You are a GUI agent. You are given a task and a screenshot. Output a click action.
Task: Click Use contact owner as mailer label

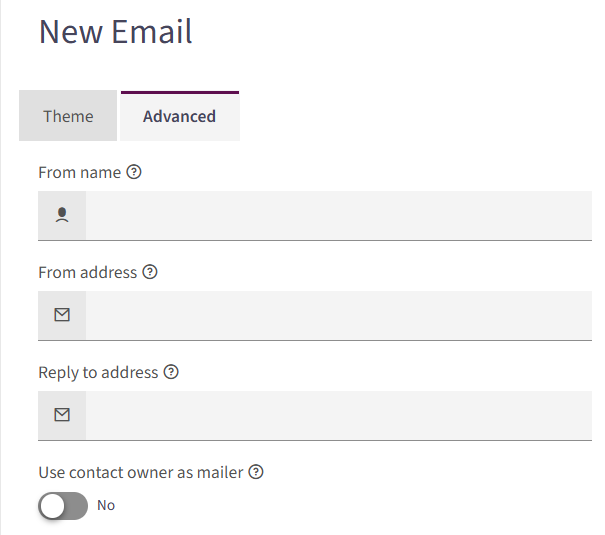(141, 473)
